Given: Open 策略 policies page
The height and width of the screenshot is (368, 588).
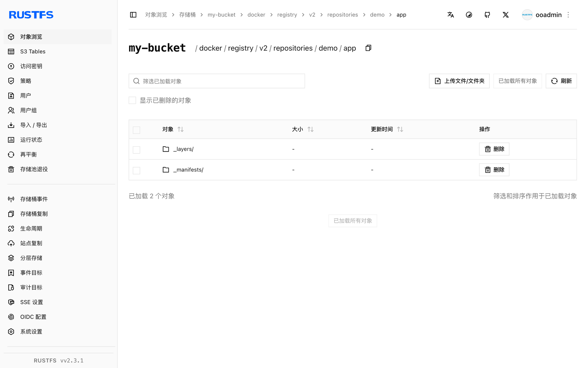Looking at the screenshot, I should [58, 81].
